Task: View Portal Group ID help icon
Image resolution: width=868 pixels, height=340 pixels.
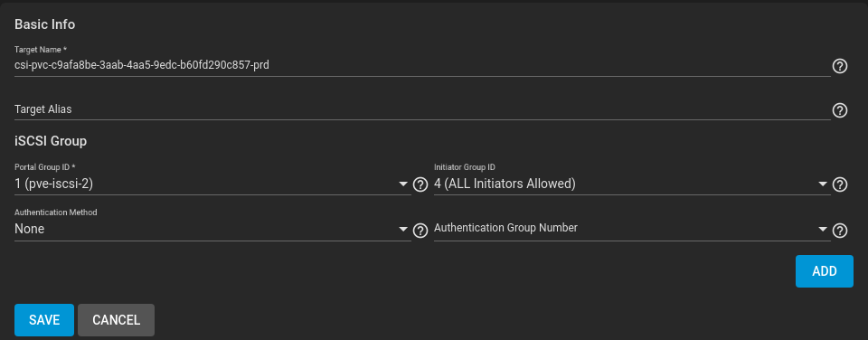Action: [420, 184]
